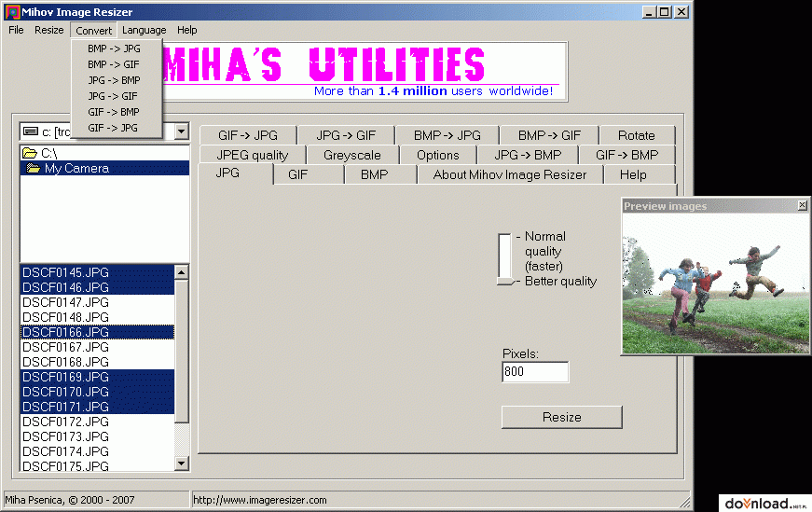Switch to the BMP -> JPG tab
The image size is (812, 512).
(447, 135)
